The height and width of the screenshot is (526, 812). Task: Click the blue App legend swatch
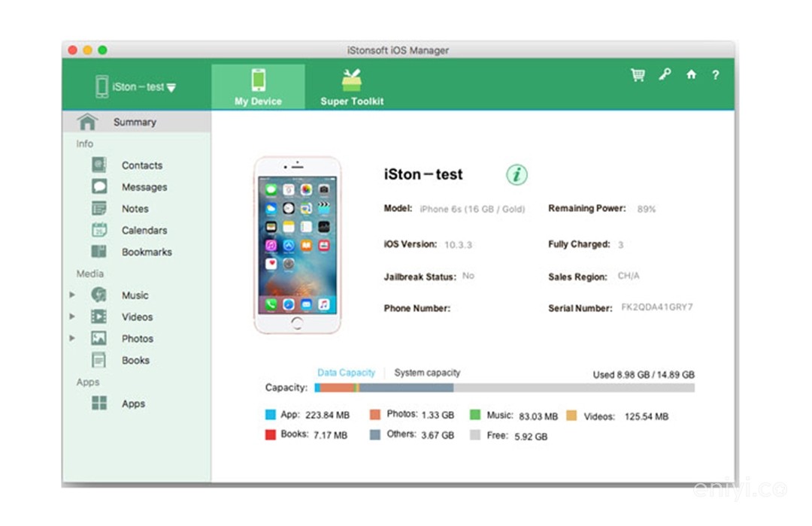271,415
